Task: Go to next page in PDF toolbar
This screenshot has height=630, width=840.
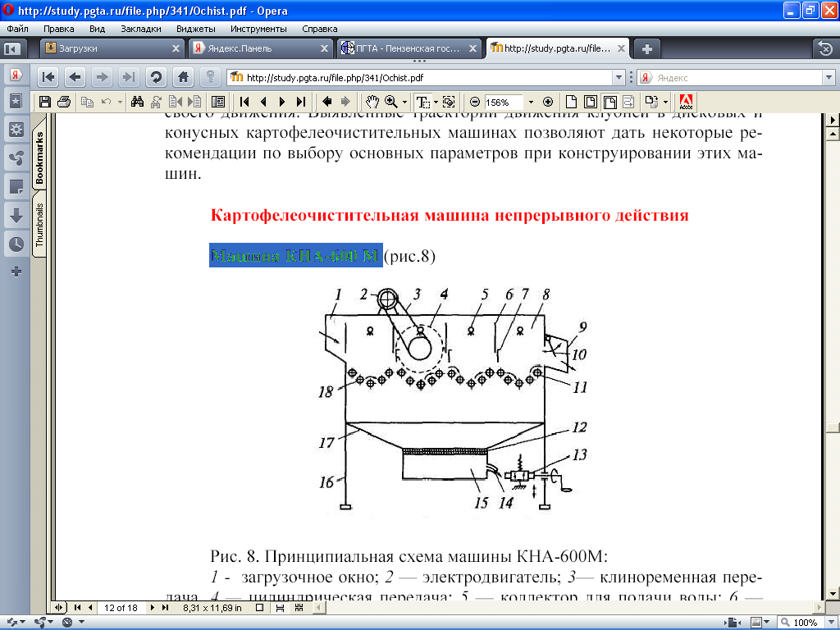Action: 282,102
